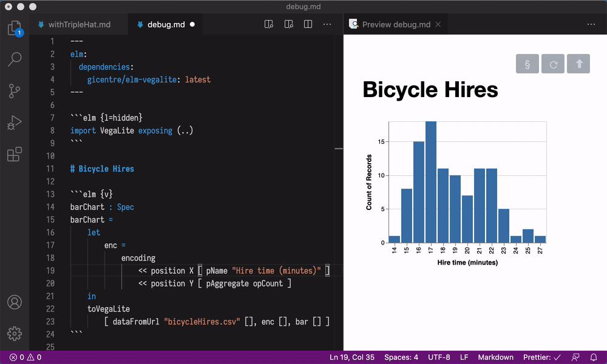Click toVegaLite on line 22
Viewport: 607px width, 364px height.
tap(109, 309)
